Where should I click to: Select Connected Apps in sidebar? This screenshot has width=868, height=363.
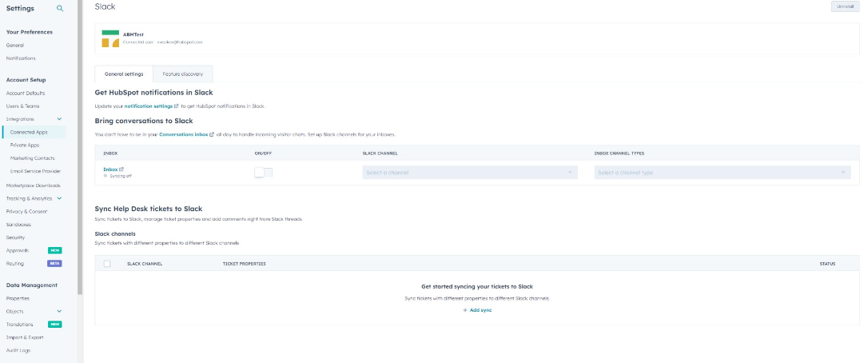pyautogui.click(x=29, y=133)
